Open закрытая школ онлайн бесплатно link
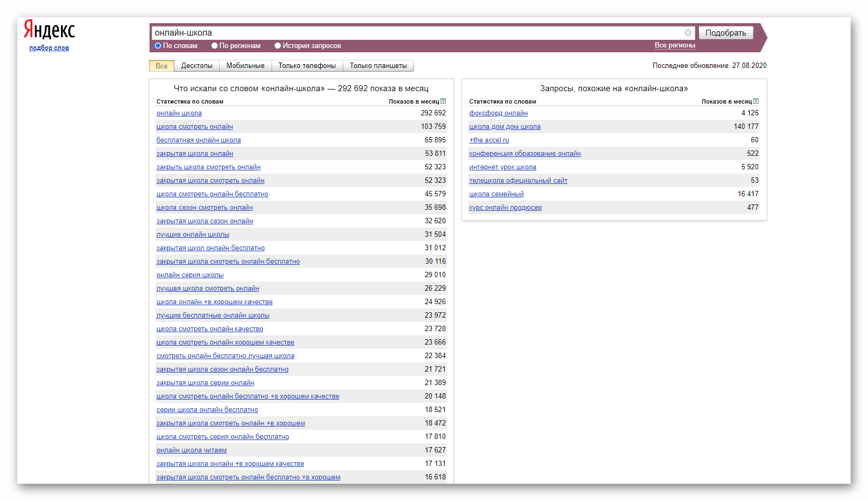Image resolution: width=868 pixels, height=501 pixels. click(211, 248)
